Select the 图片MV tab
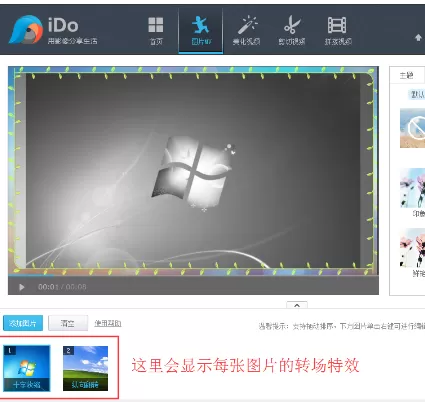 pyautogui.click(x=201, y=31)
